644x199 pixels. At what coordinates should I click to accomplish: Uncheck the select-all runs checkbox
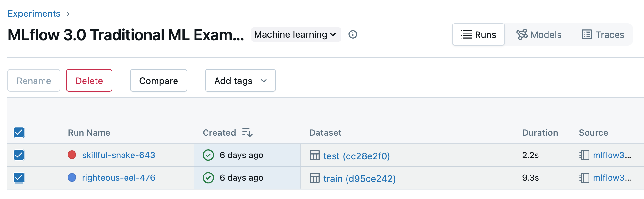tap(19, 132)
